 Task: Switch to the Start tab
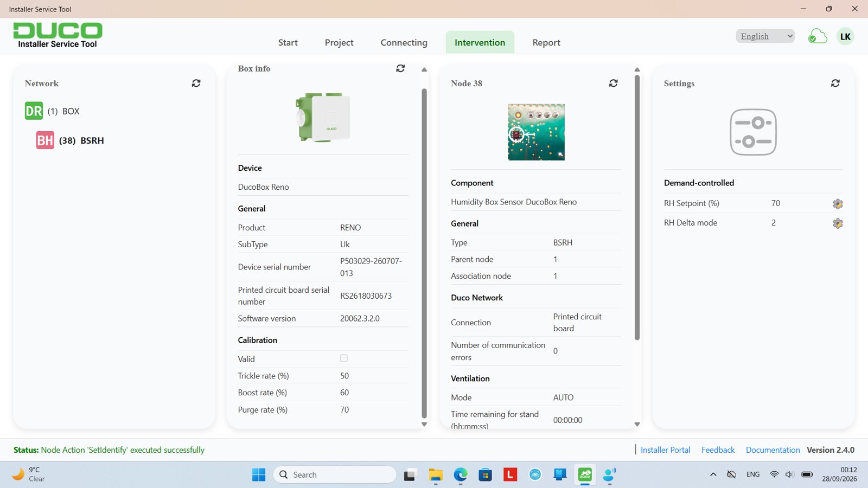(x=288, y=42)
